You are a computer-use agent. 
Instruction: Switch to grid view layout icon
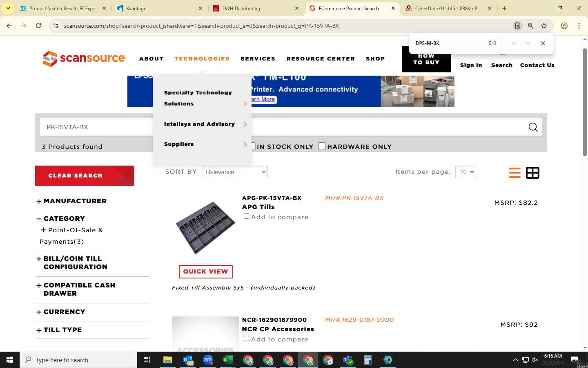(x=532, y=173)
